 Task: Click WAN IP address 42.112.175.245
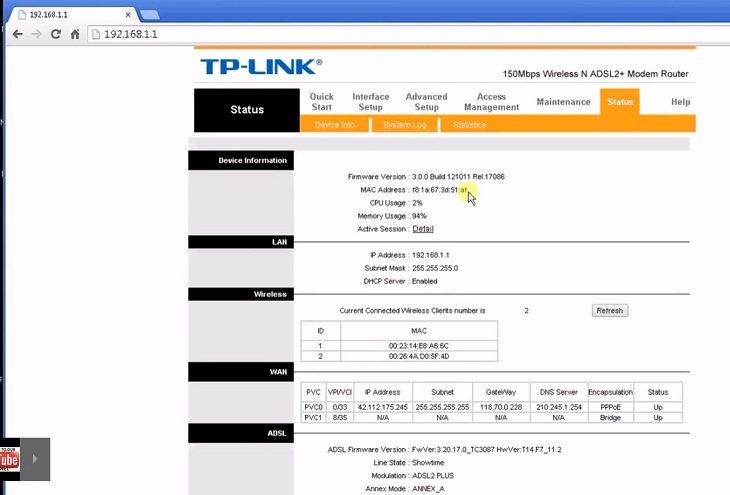click(383, 407)
